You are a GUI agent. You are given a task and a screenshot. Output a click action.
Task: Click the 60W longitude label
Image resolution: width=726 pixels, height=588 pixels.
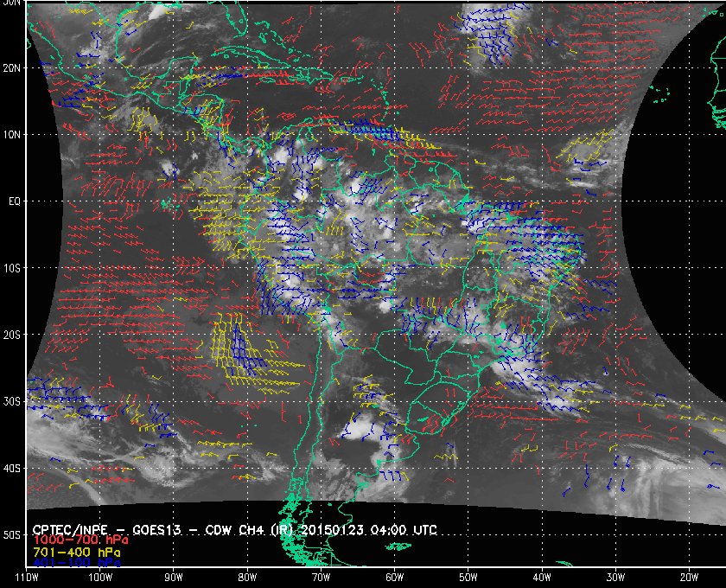pyautogui.click(x=394, y=578)
